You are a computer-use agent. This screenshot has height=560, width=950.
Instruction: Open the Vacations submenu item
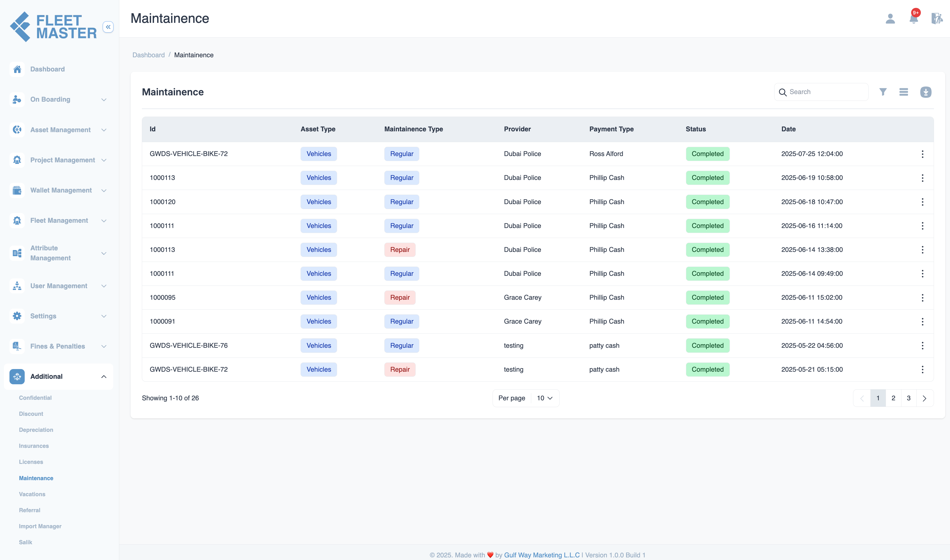click(x=32, y=494)
